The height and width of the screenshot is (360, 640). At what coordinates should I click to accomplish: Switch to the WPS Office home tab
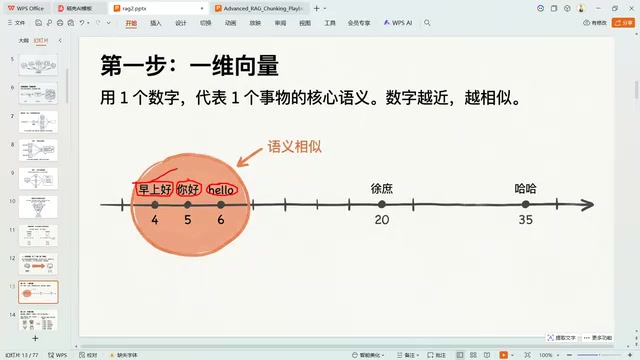click(x=26, y=8)
